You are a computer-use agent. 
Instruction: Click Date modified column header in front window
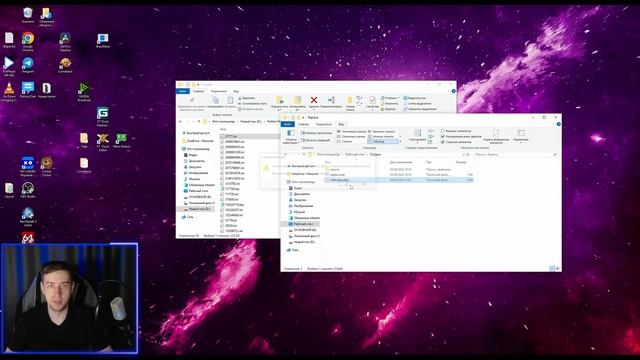(401, 162)
